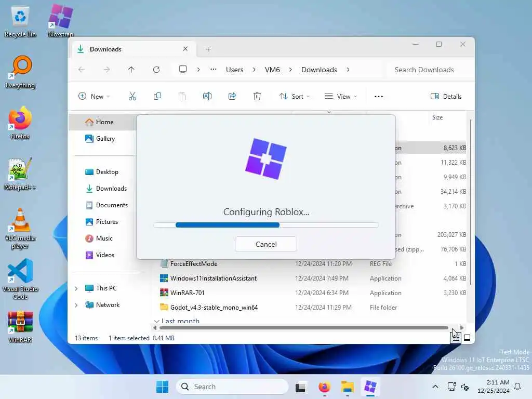Screen dimensions: 532x399
Task: Collapse the Last month group
Action: click(156, 321)
